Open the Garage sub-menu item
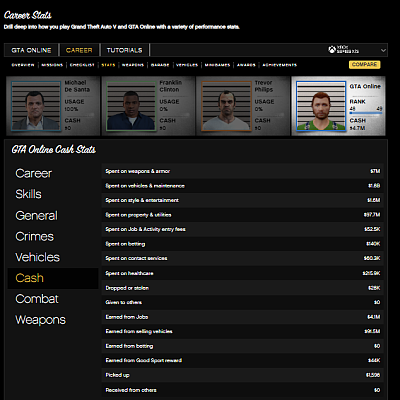The height and width of the screenshot is (400, 400). (x=160, y=65)
